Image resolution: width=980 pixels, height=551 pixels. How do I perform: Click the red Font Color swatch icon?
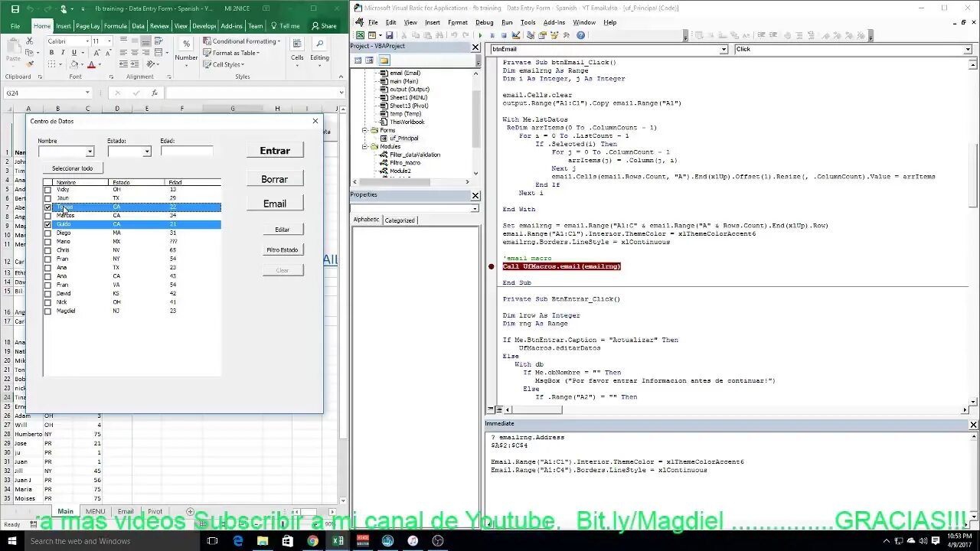click(91, 64)
